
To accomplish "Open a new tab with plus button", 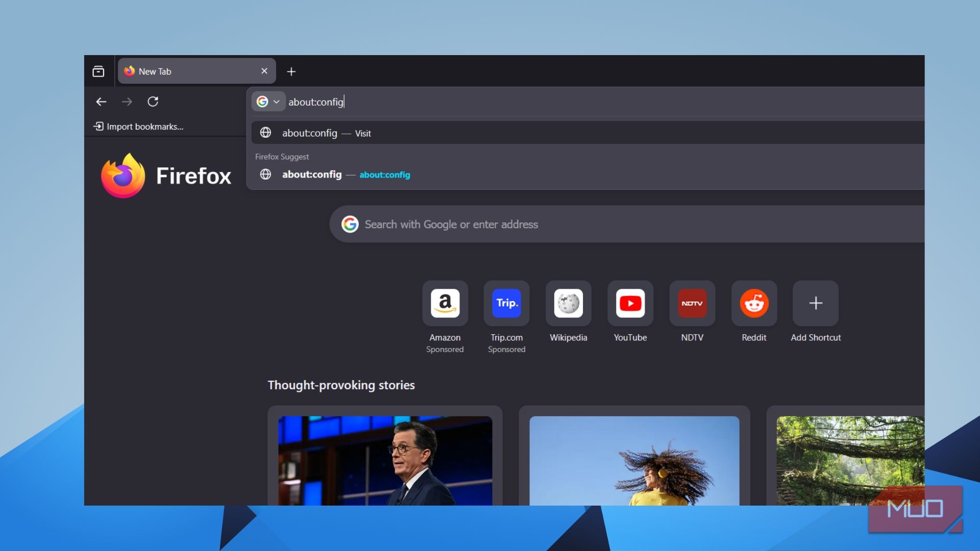I will point(291,71).
